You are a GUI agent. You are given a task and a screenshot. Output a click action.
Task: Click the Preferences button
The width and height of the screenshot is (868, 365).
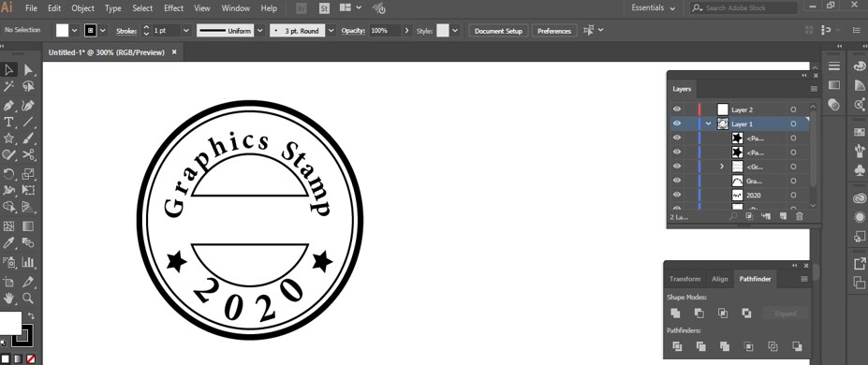coord(554,31)
